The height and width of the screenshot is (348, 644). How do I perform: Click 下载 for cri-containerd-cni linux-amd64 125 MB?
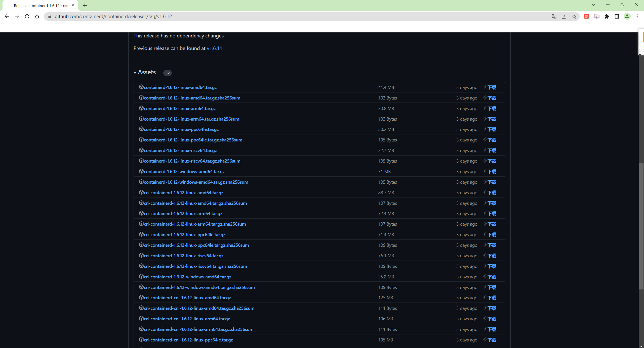pos(492,298)
